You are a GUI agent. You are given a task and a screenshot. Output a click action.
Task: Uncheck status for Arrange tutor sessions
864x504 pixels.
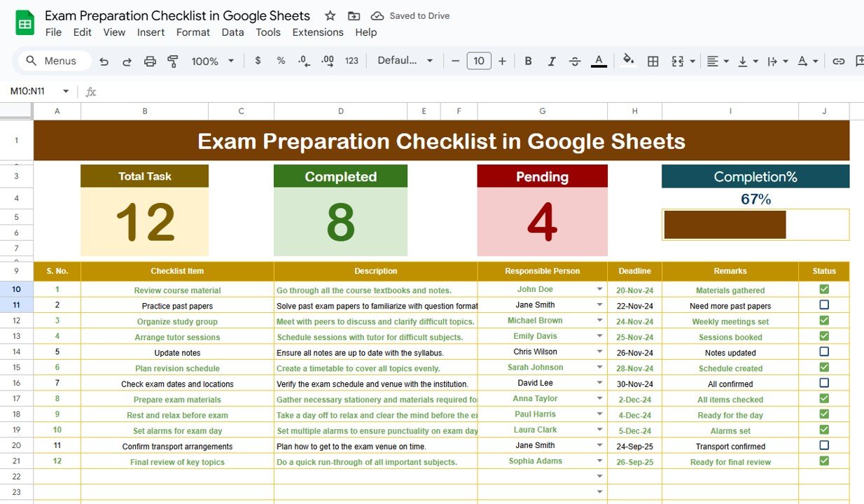824,336
